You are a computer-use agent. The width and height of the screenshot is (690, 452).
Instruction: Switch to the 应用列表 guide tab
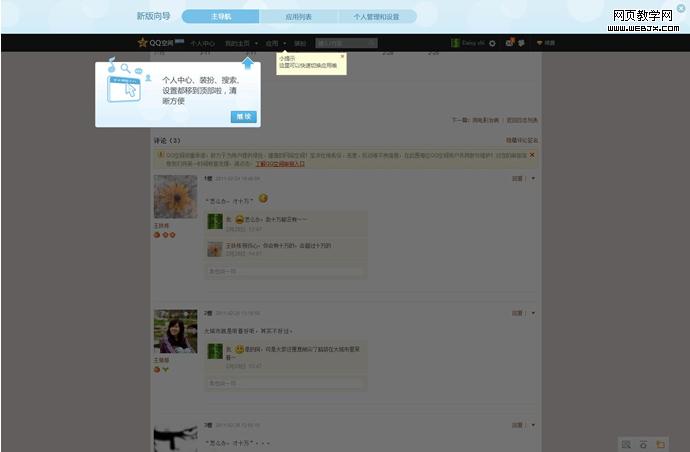(x=299, y=17)
